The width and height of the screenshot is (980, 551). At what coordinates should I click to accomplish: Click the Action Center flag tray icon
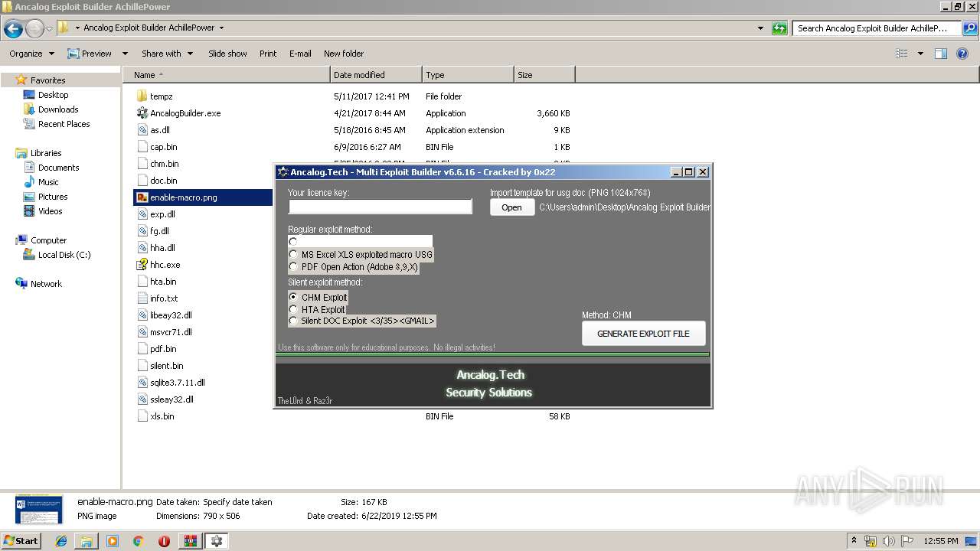coord(906,541)
